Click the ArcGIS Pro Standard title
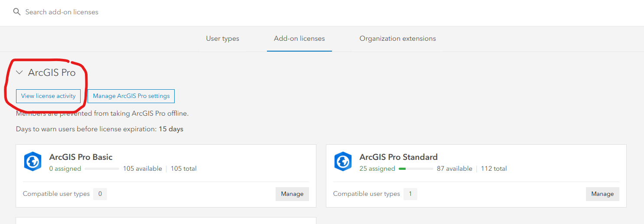Viewport: 644px width, 224px height. click(399, 157)
